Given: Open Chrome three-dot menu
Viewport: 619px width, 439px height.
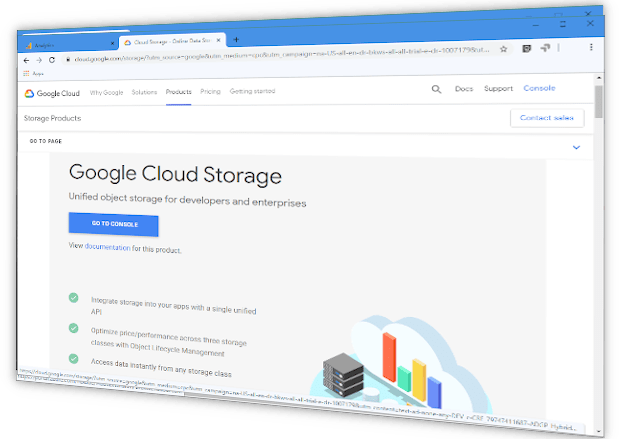Looking at the screenshot, I should (591, 47).
